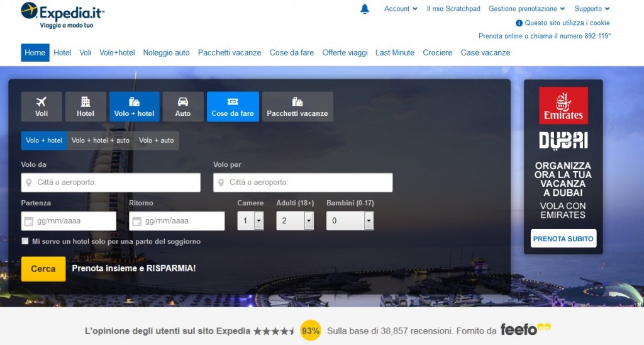Screen dimensions: 644x345
Task: Click the Expedia.it logo
Action: (63, 14)
